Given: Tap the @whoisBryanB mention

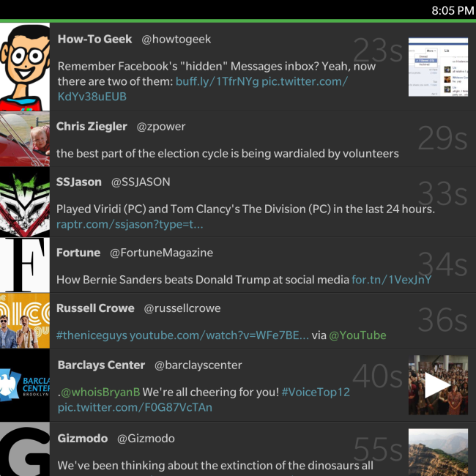Looking at the screenshot, I should point(100,393).
